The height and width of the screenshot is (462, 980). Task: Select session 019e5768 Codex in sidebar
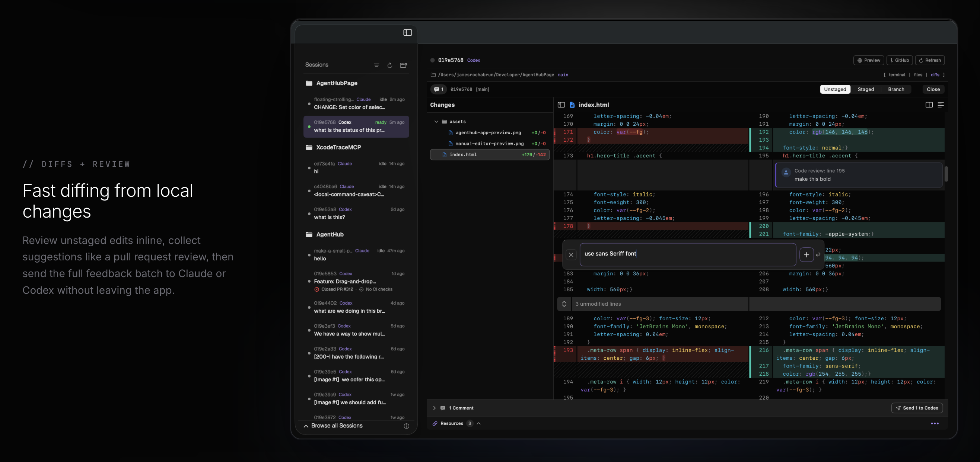[x=356, y=126]
